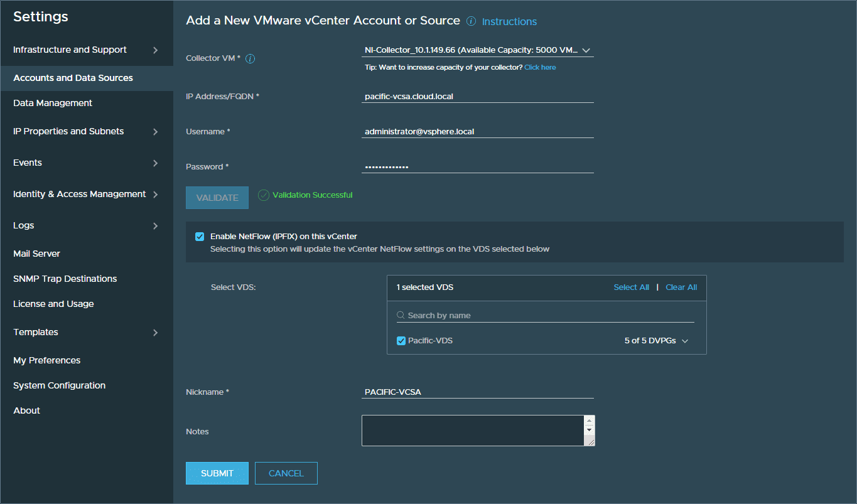Viewport: 857px width, 504px height.
Task: Click the SUBMIT button
Action: (x=217, y=473)
